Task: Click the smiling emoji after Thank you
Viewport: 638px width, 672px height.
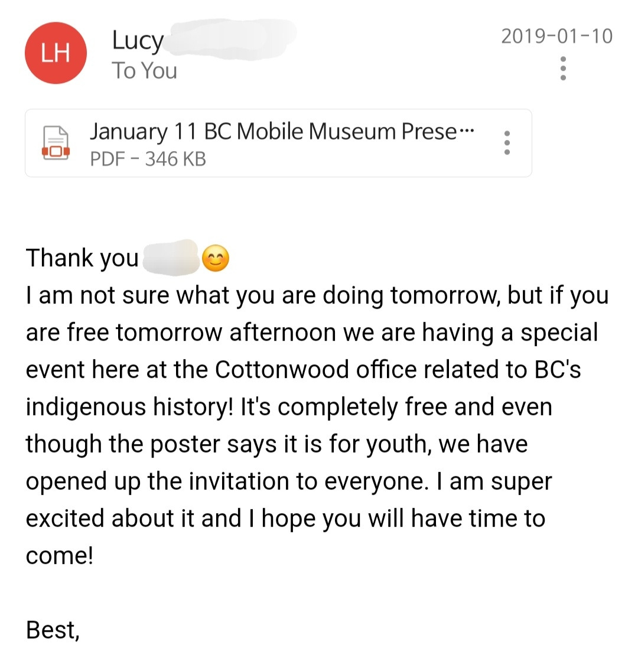Action: tap(215, 259)
